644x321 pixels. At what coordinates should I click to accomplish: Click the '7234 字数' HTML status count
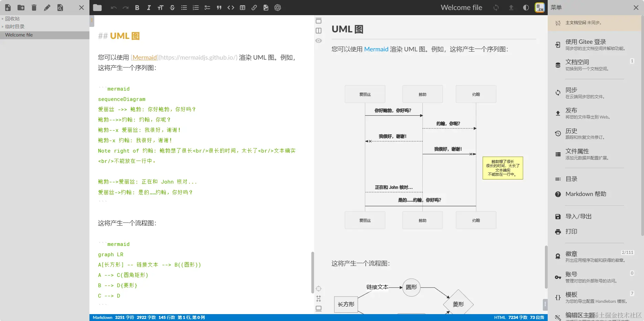518,318
